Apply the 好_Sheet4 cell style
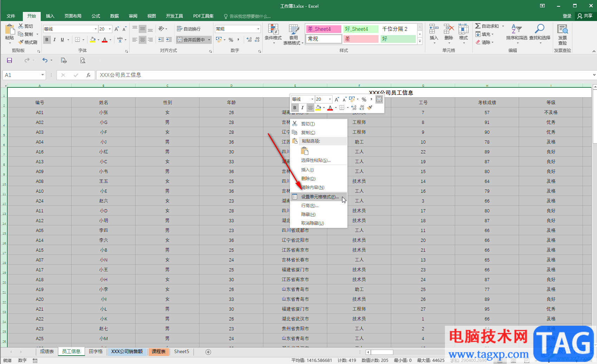 [x=361, y=29]
